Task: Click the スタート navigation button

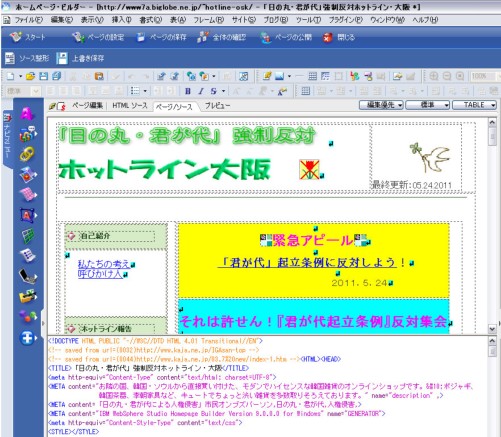Action: pos(28,37)
